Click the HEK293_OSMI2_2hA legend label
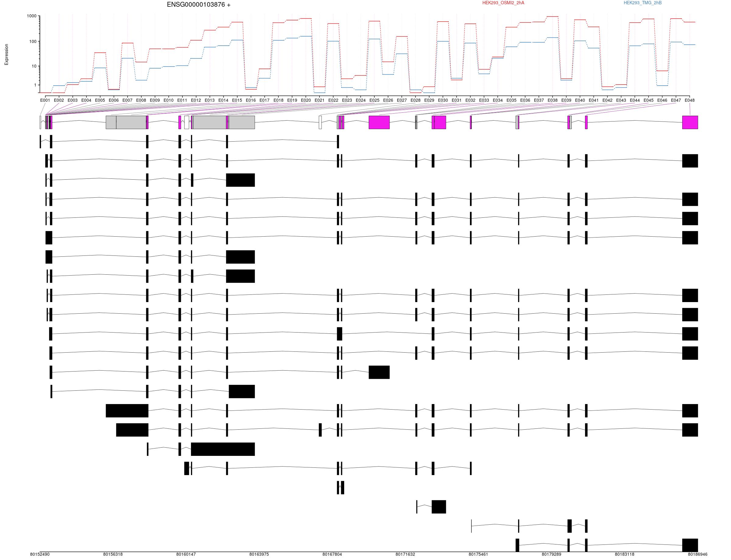The width and height of the screenshot is (731, 560). pyautogui.click(x=503, y=3)
